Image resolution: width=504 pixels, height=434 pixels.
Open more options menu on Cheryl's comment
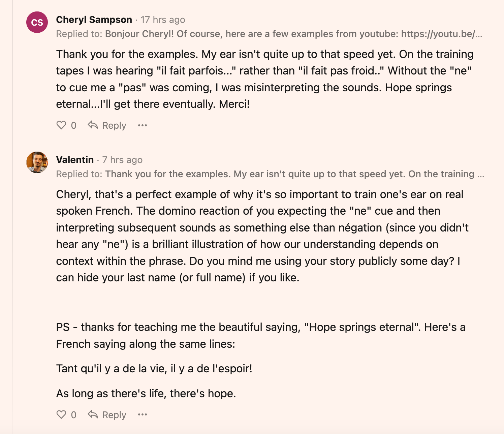143,125
